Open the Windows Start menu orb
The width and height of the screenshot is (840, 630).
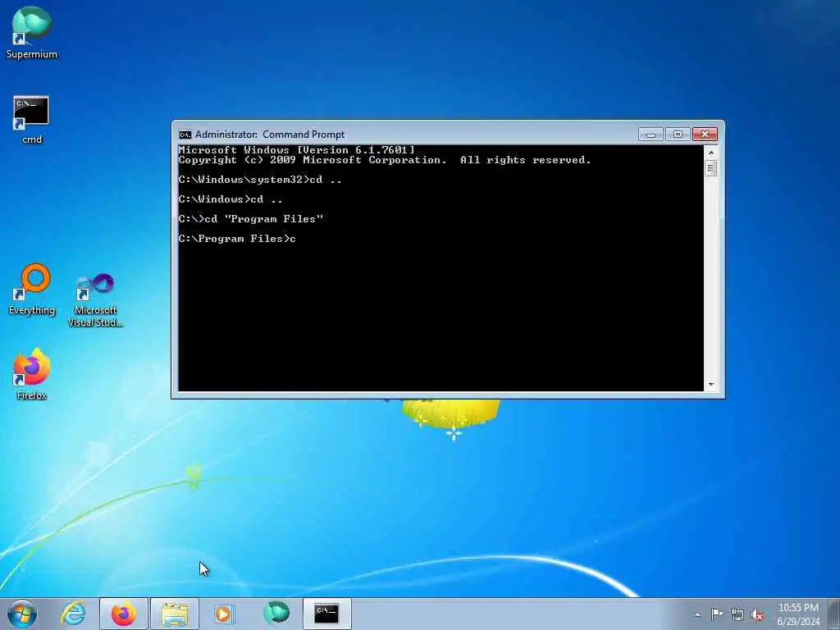coord(22,614)
